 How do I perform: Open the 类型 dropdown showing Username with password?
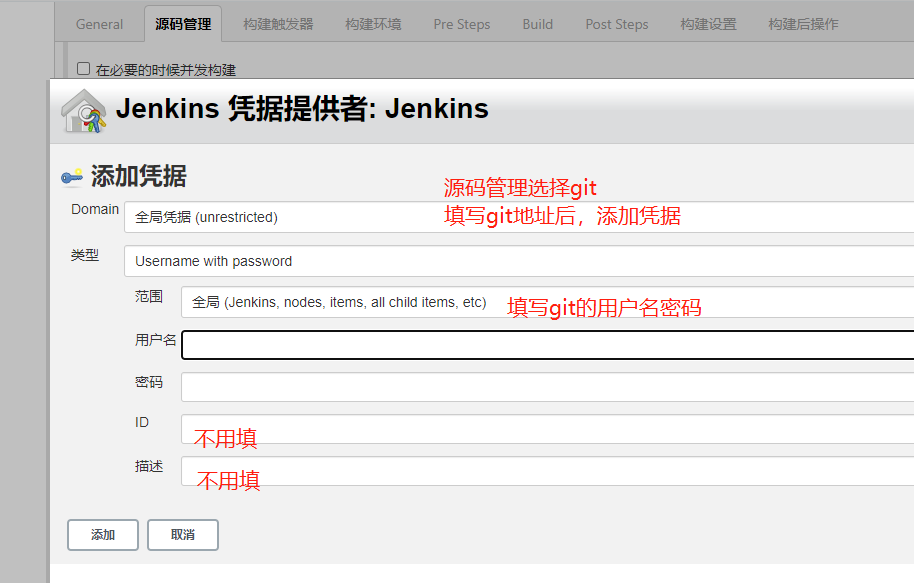pyautogui.click(x=519, y=261)
